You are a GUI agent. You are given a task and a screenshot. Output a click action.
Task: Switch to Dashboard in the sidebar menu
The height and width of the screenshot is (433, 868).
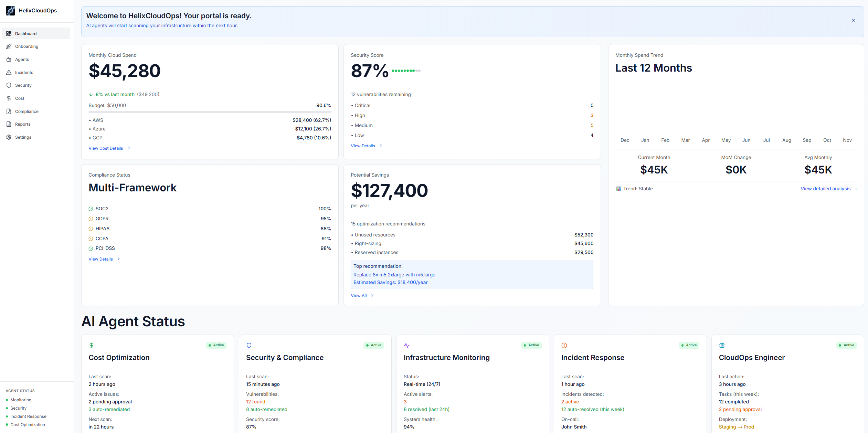click(26, 33)
